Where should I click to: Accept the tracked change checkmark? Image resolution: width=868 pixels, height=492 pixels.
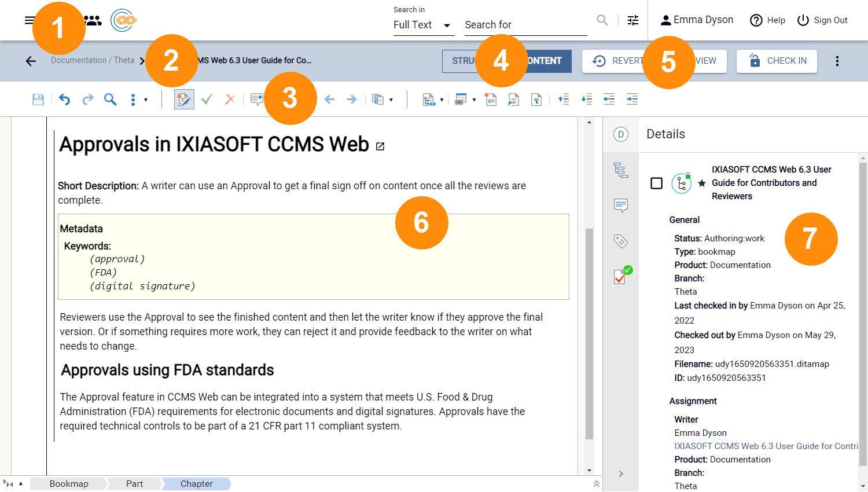pos(207,100)
